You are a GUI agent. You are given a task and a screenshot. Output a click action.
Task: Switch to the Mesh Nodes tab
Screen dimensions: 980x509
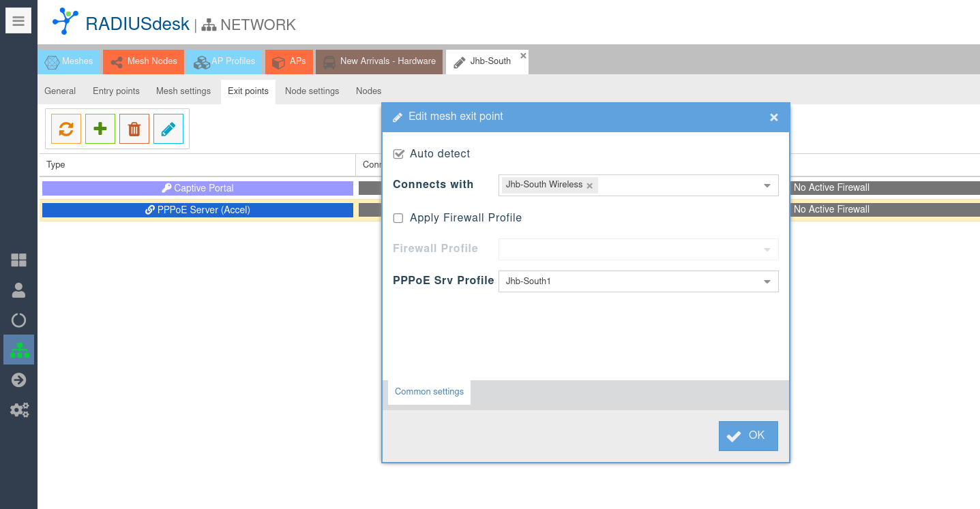tap(144, 61)
